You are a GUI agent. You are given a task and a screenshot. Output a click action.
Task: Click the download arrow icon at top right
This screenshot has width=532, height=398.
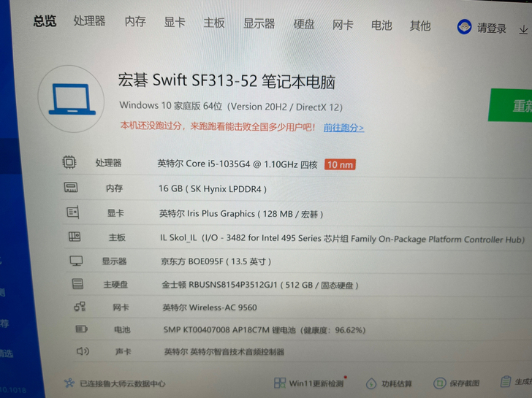click(x=523, y=30)
